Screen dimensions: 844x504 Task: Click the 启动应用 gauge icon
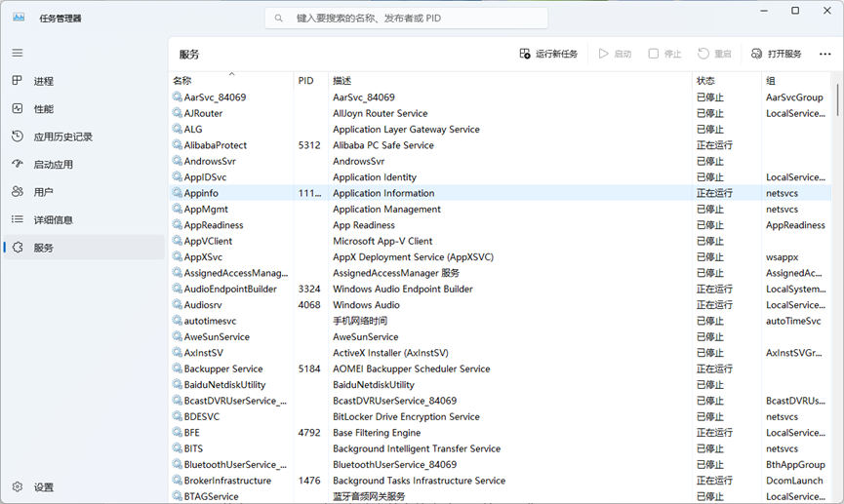(x=18, y=164)
